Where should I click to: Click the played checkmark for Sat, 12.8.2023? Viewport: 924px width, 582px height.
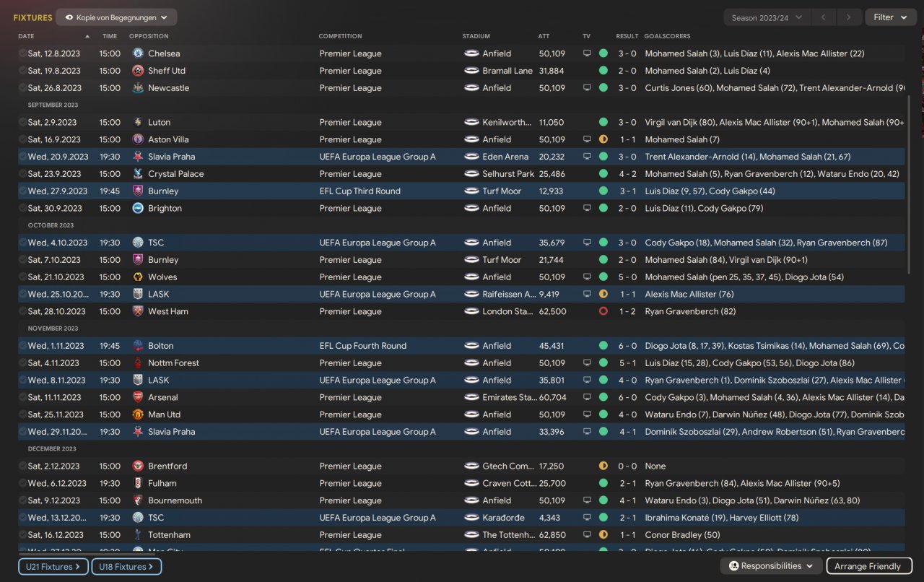click(x=22, y=53)
